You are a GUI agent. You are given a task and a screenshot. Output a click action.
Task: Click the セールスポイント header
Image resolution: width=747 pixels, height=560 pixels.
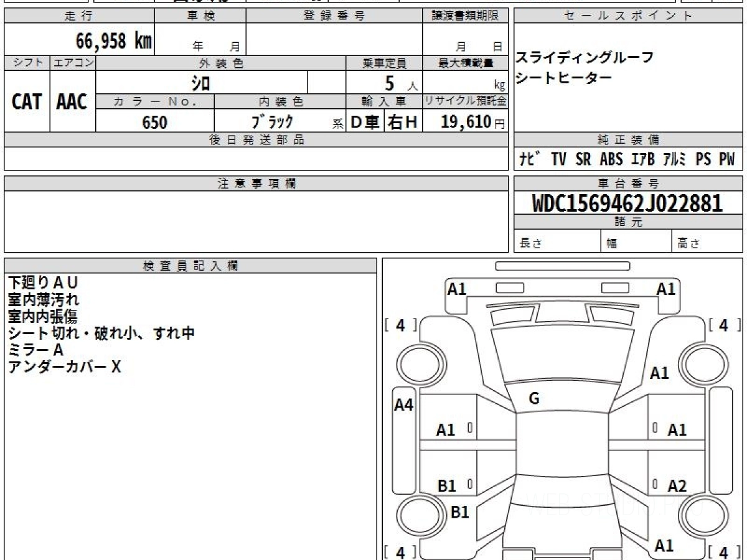tap(628, 16)
